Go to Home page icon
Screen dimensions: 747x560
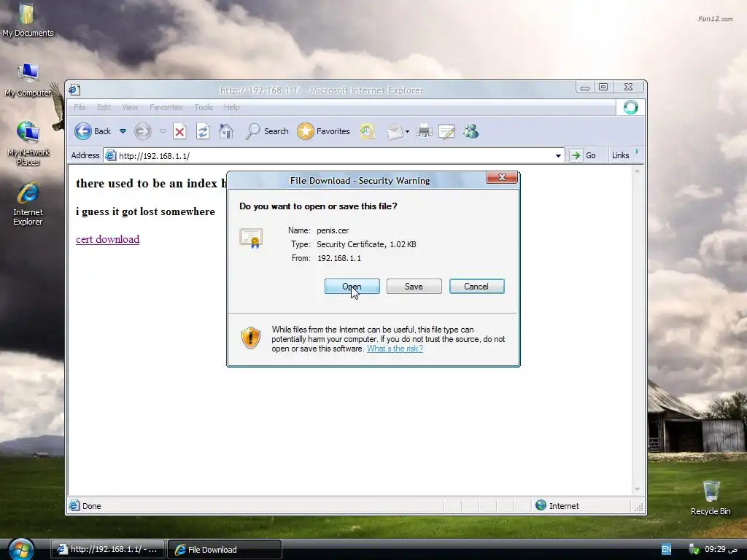(226, 131)
